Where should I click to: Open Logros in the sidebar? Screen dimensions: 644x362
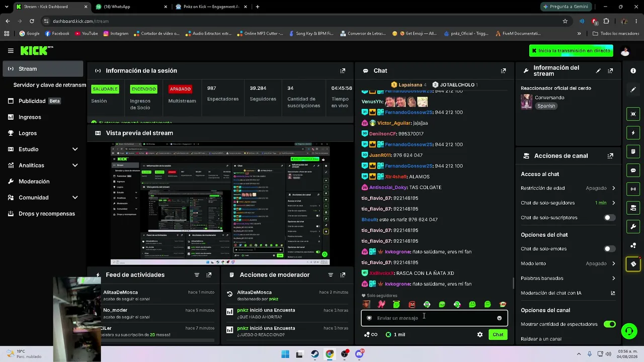(x=43, y=133)
